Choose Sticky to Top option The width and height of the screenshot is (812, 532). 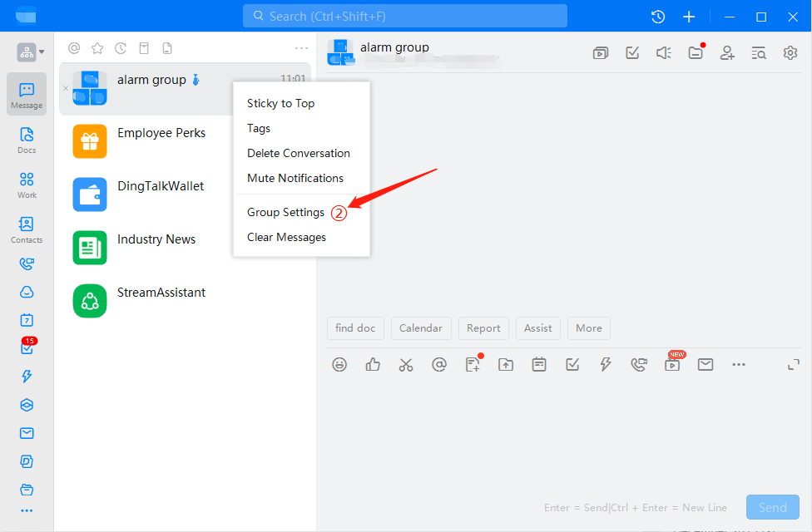[280, 103]
